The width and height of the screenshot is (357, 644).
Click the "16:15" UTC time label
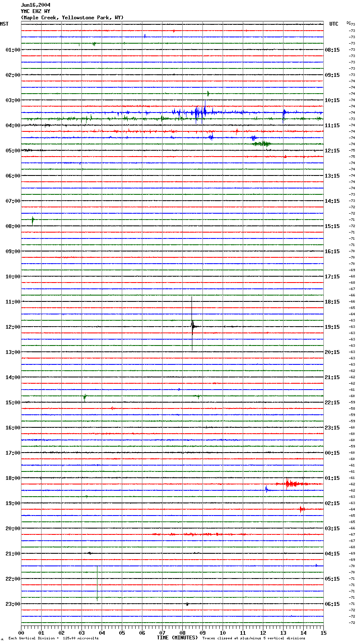pyautogui.click(x=332, y=251)
